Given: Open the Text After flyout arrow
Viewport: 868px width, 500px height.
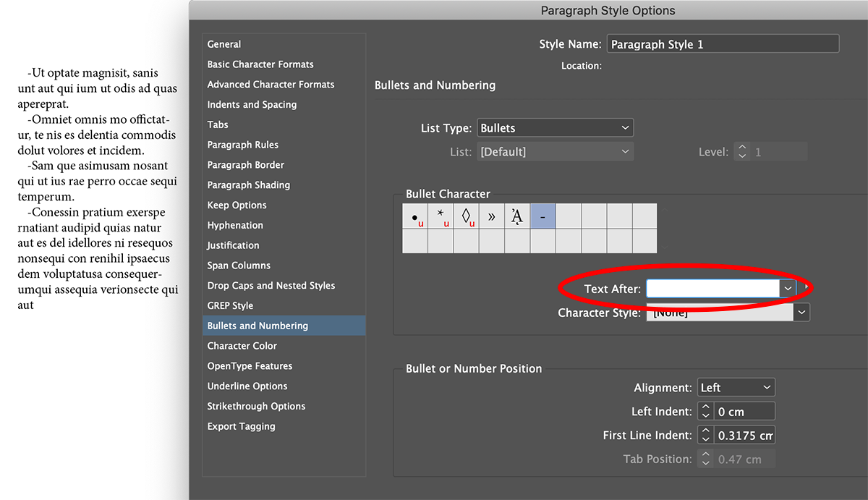Looking at the screenshot, I should coord(804,286).
